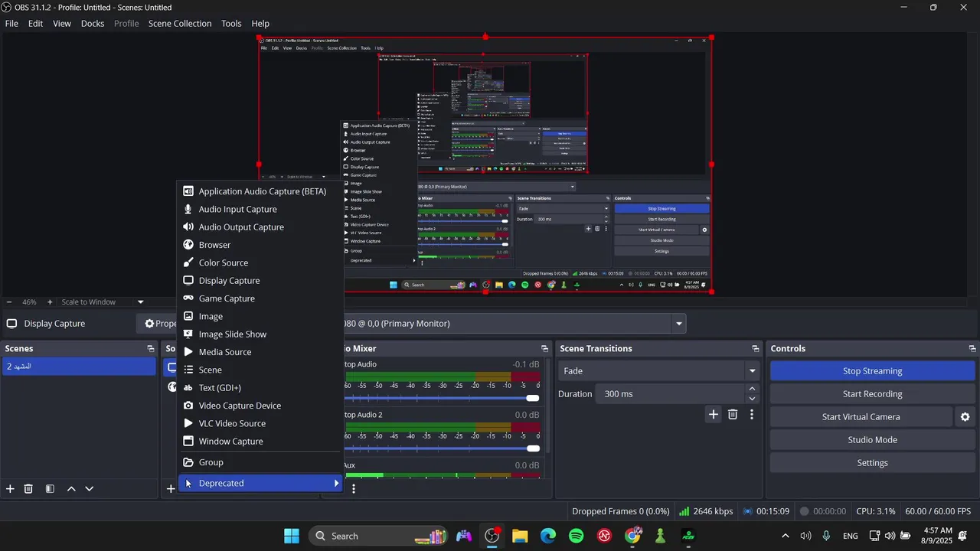Open the Fade transition dropdown
The width and height of the screenshot is (980, 551).
coord(659,371)
